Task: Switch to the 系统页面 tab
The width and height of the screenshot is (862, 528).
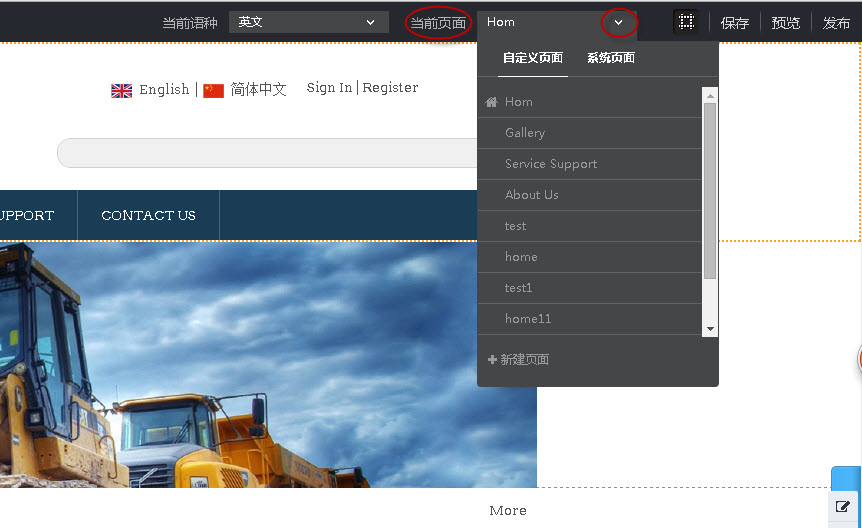Action: [610, 58]
